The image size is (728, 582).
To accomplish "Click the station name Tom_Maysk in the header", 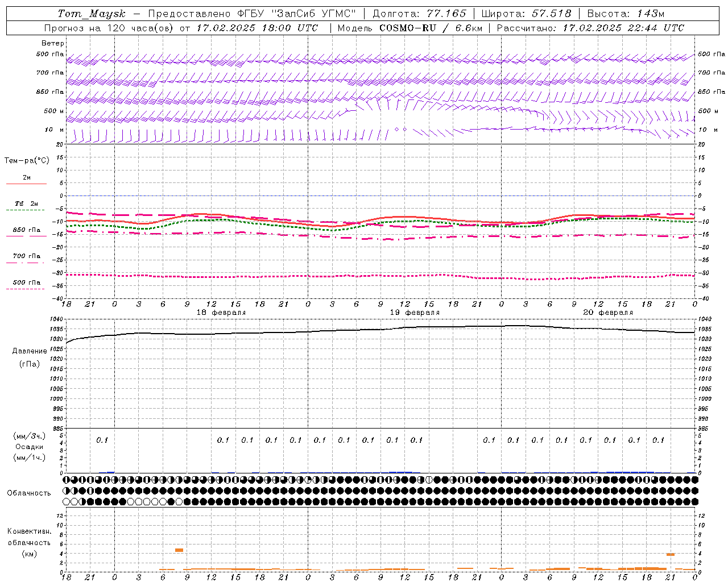I will click(92, 14).
